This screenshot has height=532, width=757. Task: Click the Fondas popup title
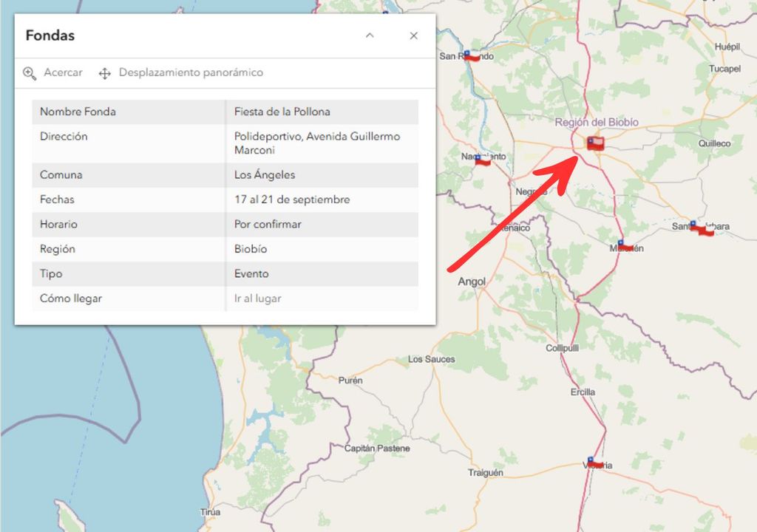(x=50, y=35)
